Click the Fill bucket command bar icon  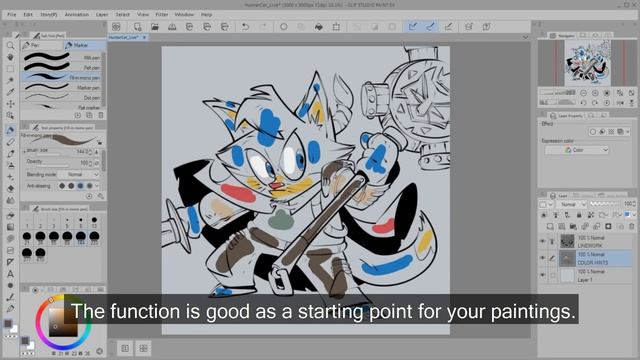click(x=319, y=27)
